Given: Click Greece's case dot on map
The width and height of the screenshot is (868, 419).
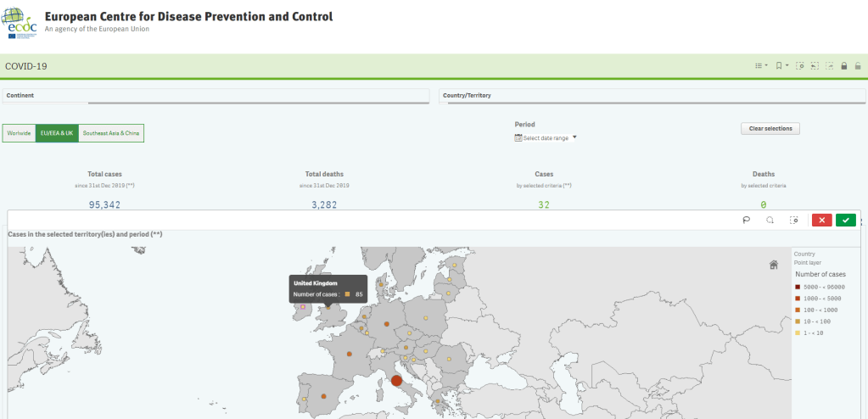Looking at the screenshot, I should click(x=439, y=402).
